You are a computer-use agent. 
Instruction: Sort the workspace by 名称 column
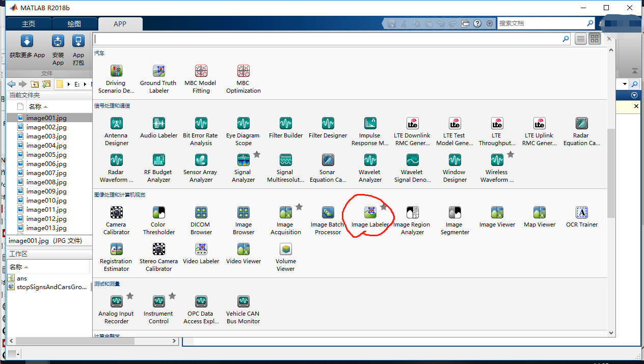point(19,267)
